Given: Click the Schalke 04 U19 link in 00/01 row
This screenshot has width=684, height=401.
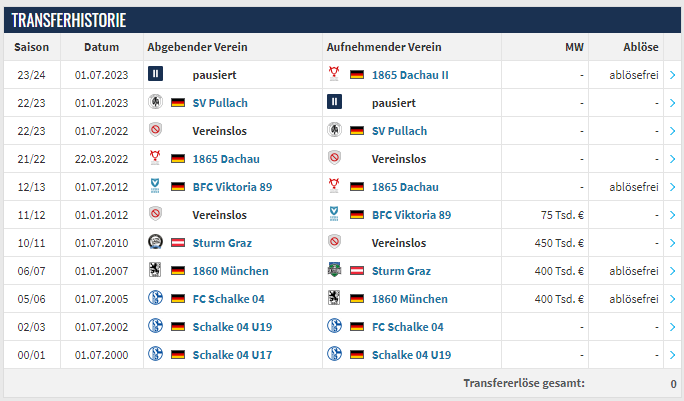Looking at the screenshot, I should 414,354.
